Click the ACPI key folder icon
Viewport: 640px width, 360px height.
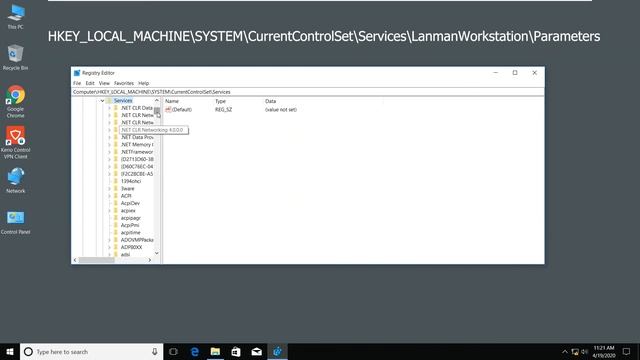tap(116, 196)
